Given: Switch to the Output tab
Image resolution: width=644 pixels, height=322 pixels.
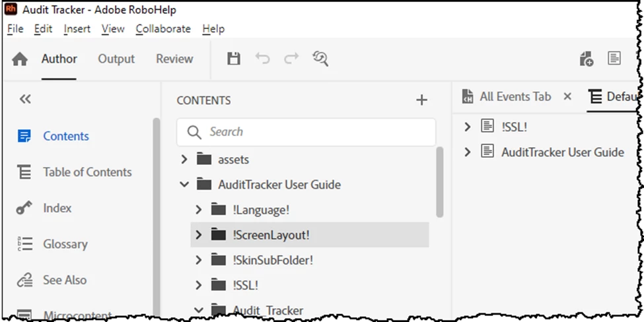Looking at the screenshot, I should pos(116,59).
